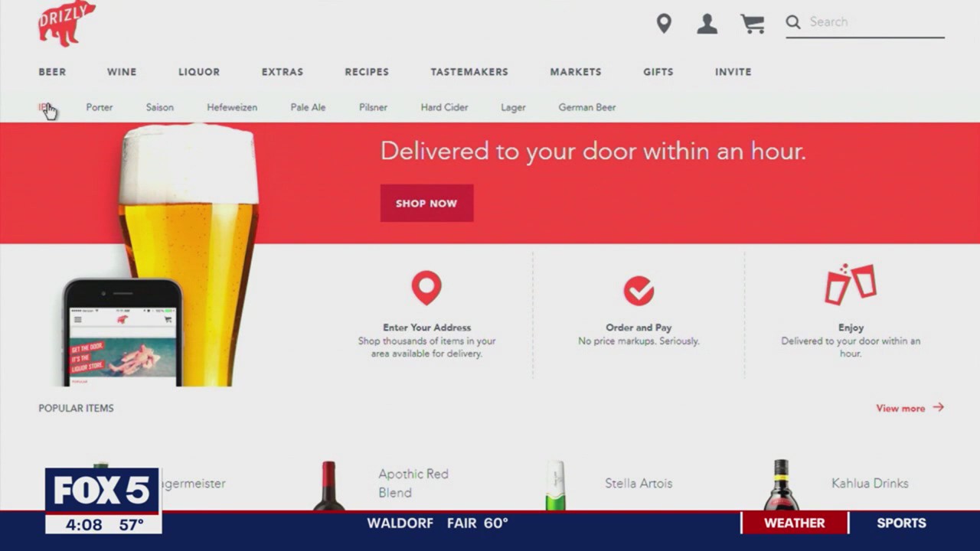Choose the Hard Cider subcategory
This screenshot has height=551, width=980.
click(444, 107)
